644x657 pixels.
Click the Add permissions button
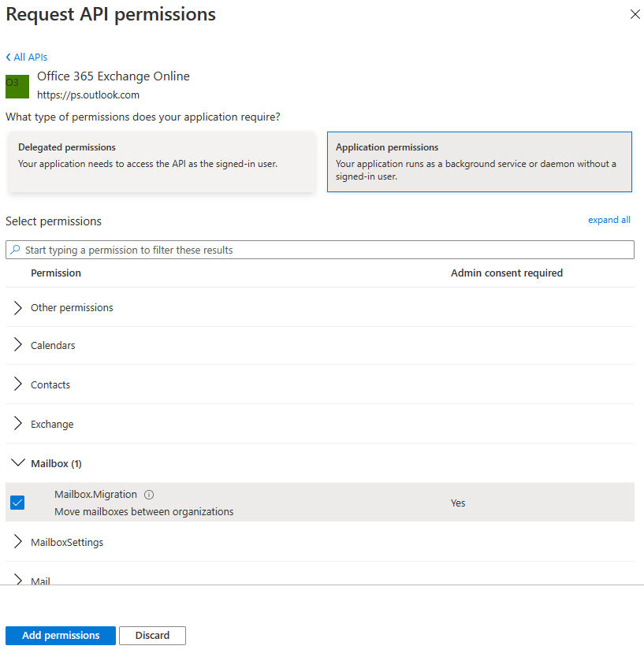tap(61, 636)
